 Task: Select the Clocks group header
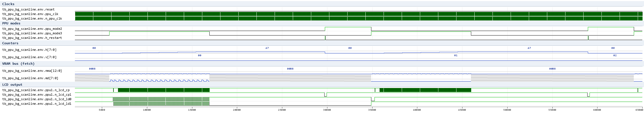322,4
